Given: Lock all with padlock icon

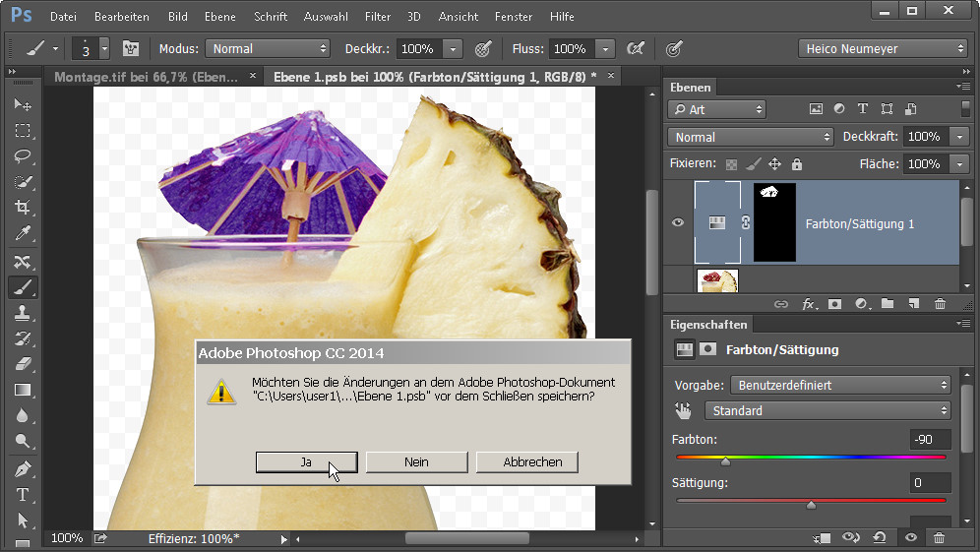Looking at the screenshot, I should pyautogui.click(x=797, y=164).
